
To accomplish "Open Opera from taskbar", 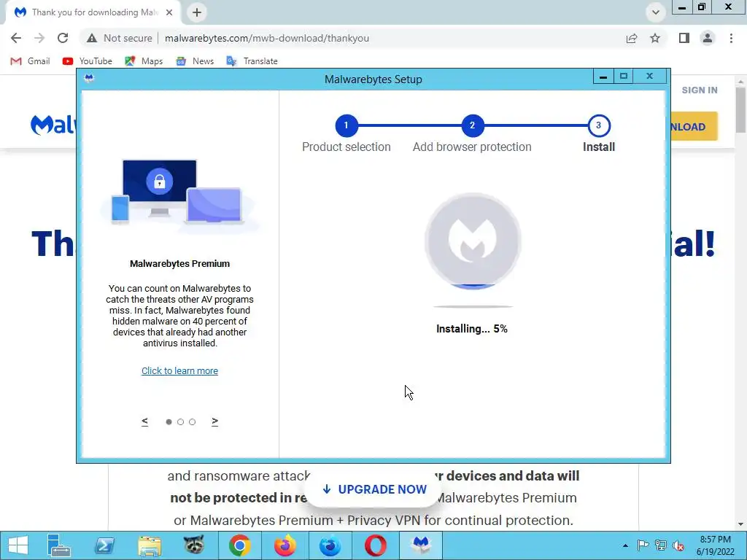I will (x=376, y=545).
